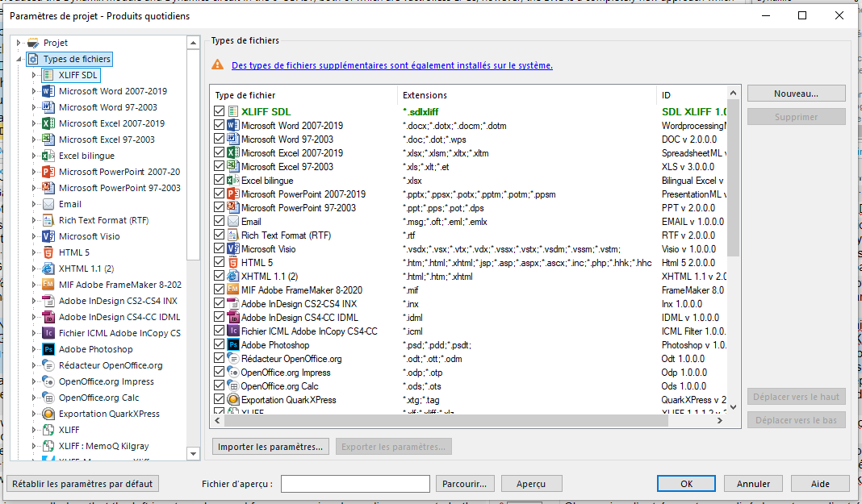Select Rédacteur OpenOffice.org in the tree

(x=111, y=365)
